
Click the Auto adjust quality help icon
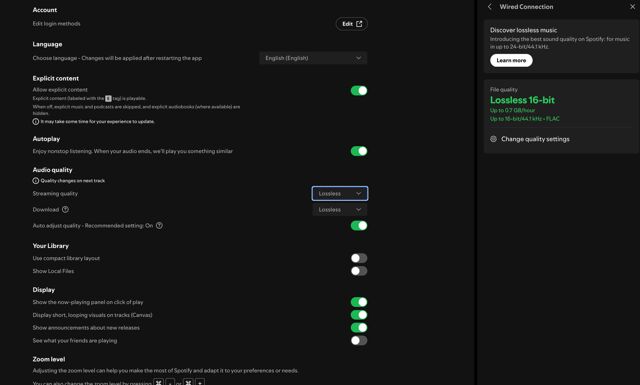(x=159, y=225)
